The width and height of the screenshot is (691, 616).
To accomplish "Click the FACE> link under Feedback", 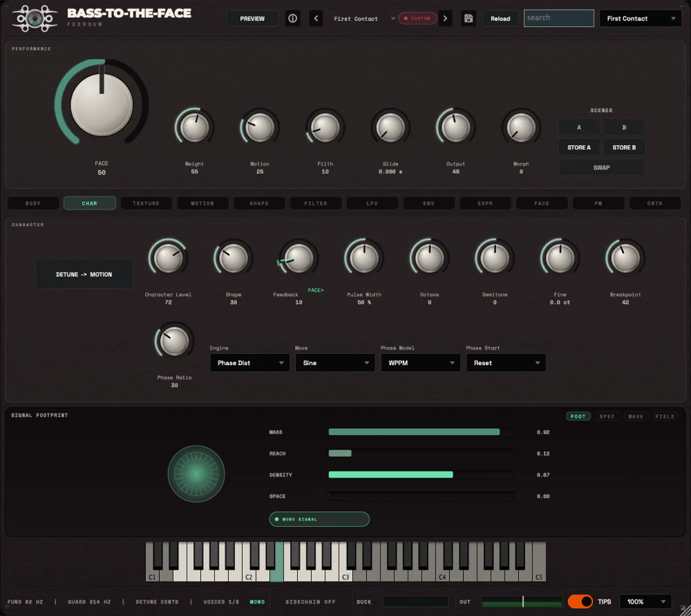I will (316, 290).
